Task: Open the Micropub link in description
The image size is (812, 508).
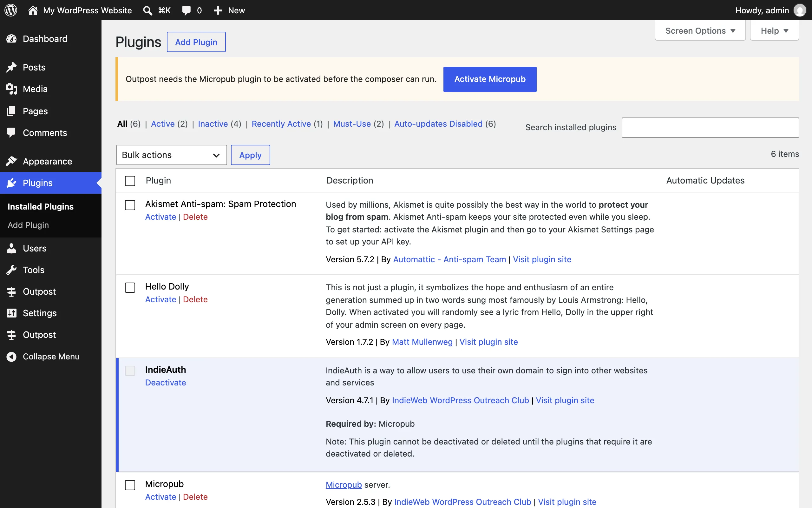Action: coord(344,485)
